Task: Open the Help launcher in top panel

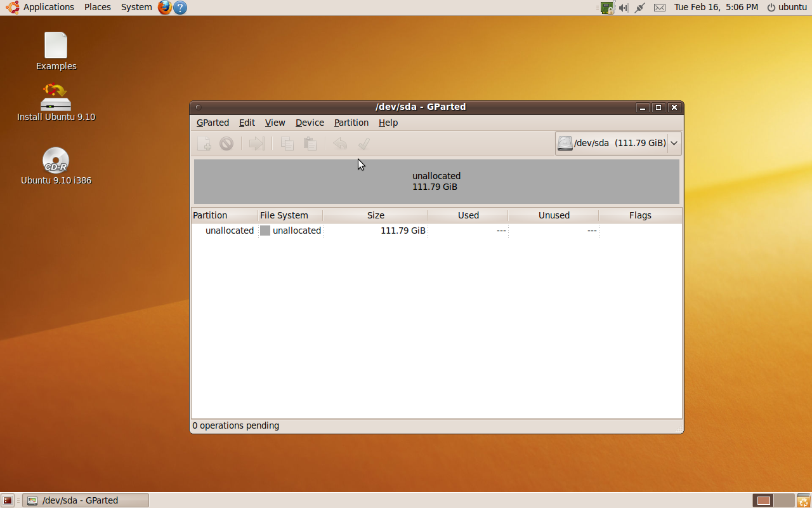Action: tap(180, 8)
